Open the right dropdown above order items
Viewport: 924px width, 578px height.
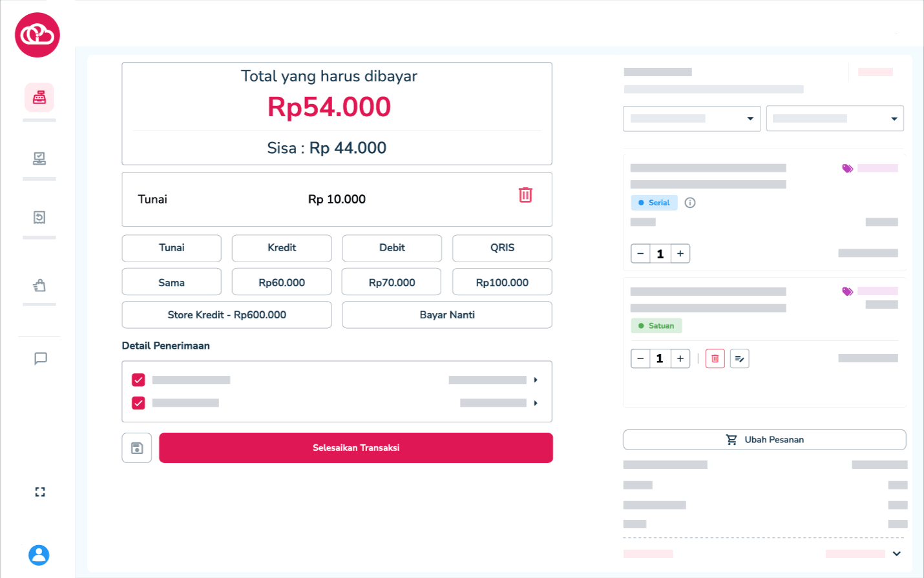(x=835, y=119)
